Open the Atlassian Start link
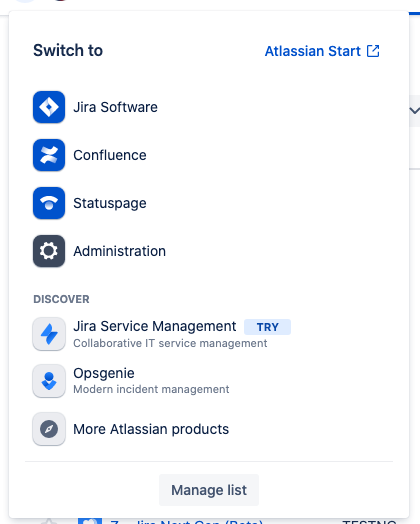The image size is (420, 524). (x=322, y=51)
